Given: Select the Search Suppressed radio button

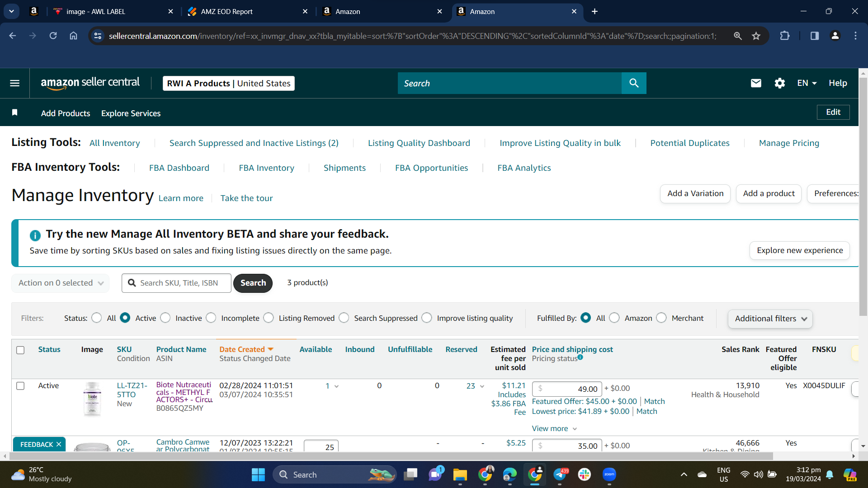Looking at the screenshot, I should coord(344,318).
